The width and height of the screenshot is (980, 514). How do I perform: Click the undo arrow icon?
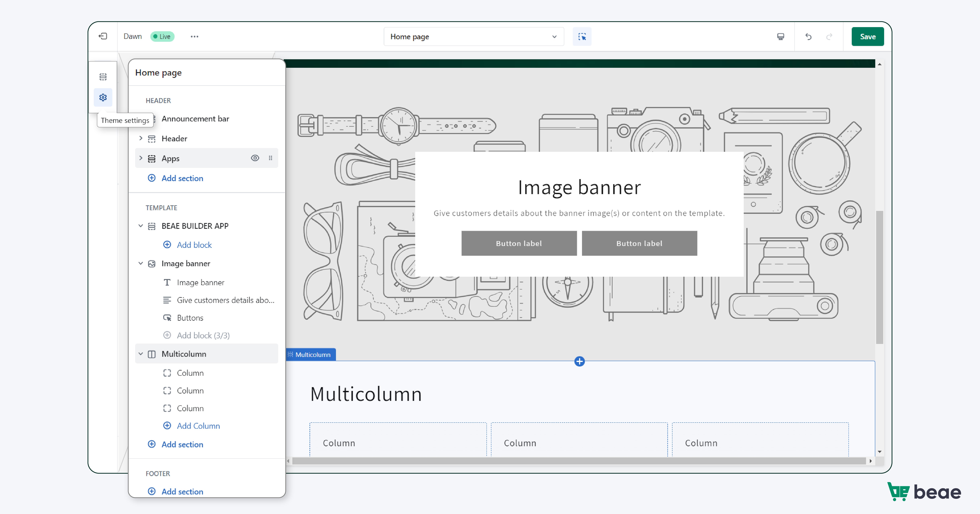pos(808,37)
